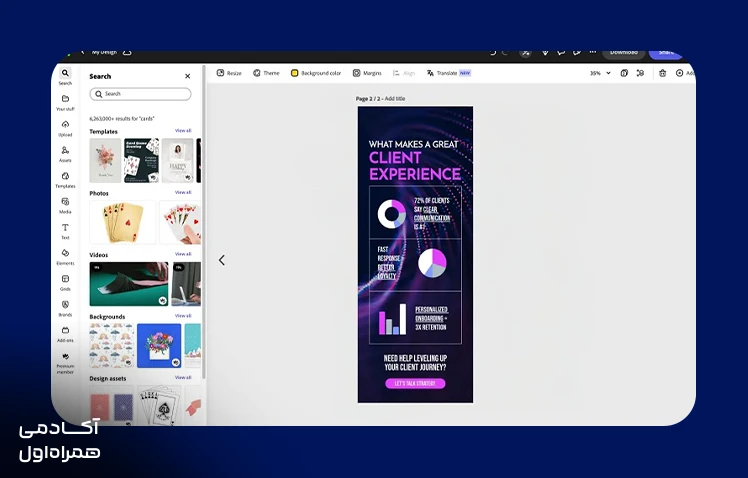This screenshot has height=478, width=748.
Task: Click the delete page trash icon
Action: click(x=663, y=73)
